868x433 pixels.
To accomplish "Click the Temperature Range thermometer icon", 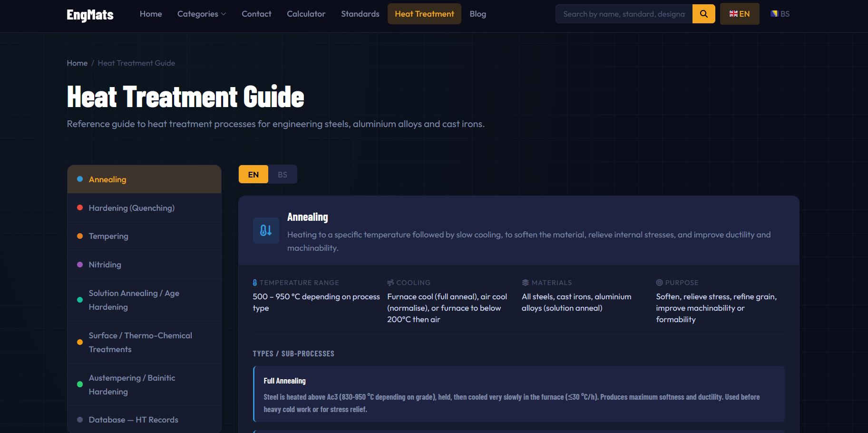I will [255, 283].
